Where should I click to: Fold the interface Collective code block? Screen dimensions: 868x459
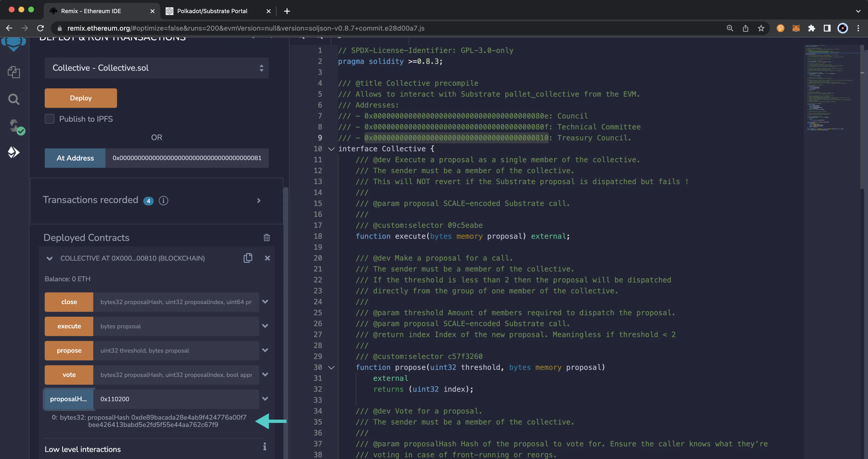(x=331, y=149)
